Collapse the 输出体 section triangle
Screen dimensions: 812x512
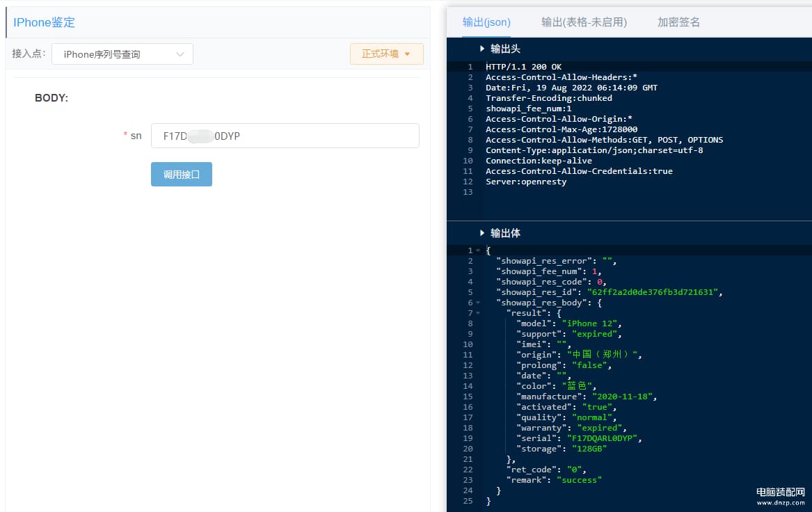481,233
